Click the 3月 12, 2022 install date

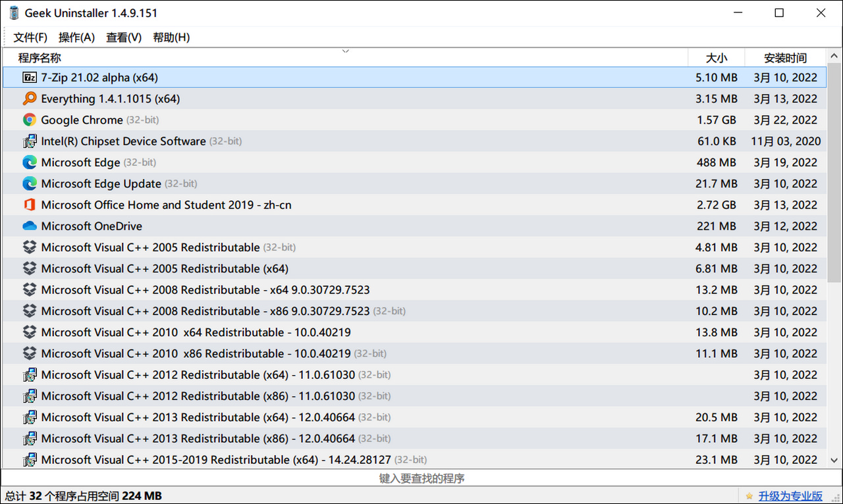pos(786,226)
